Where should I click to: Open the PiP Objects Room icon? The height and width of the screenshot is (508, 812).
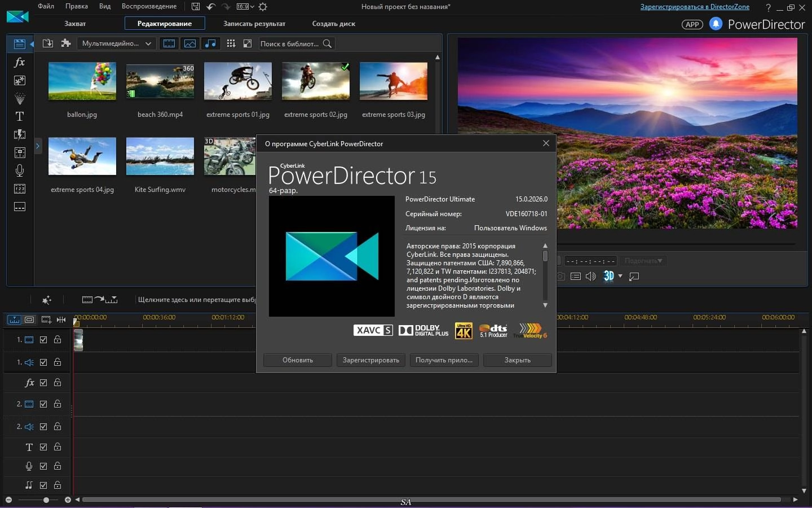(x=20, y=80)
